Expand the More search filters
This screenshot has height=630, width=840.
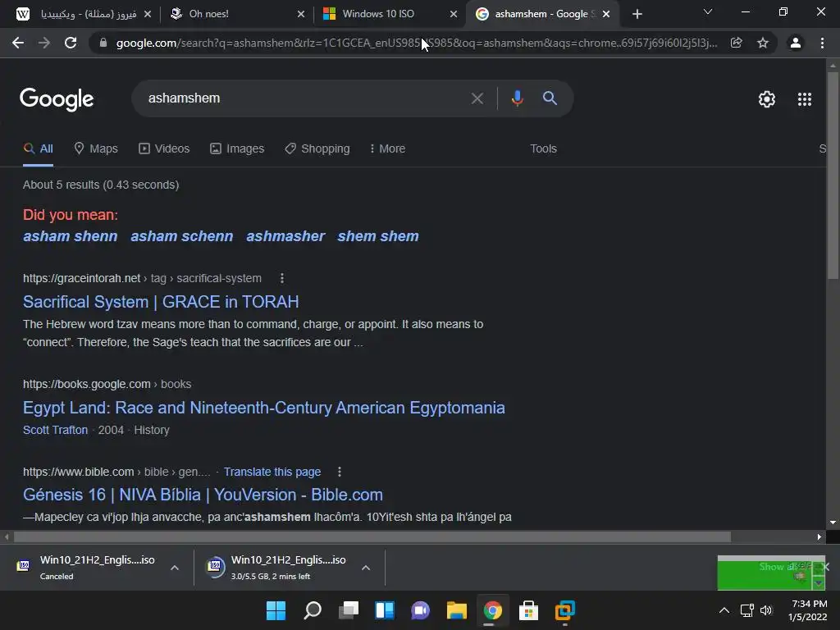[x=387, y=148]
